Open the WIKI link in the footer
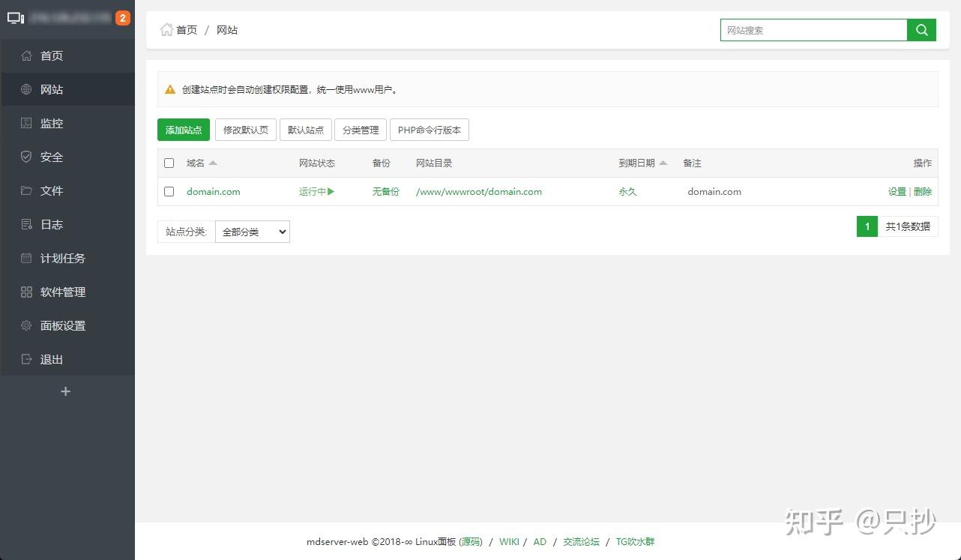The width and height of the screenshot is (961, 560). [509, 541]
